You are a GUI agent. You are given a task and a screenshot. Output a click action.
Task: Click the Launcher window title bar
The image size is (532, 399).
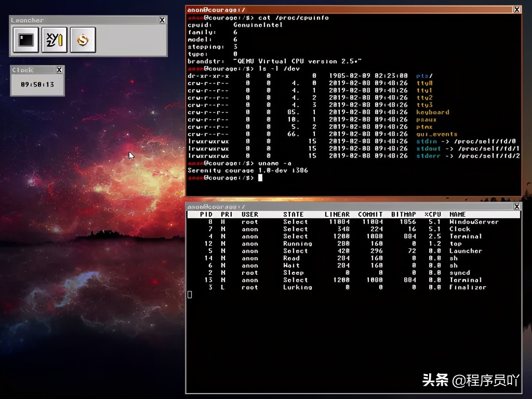click(84, 20)
